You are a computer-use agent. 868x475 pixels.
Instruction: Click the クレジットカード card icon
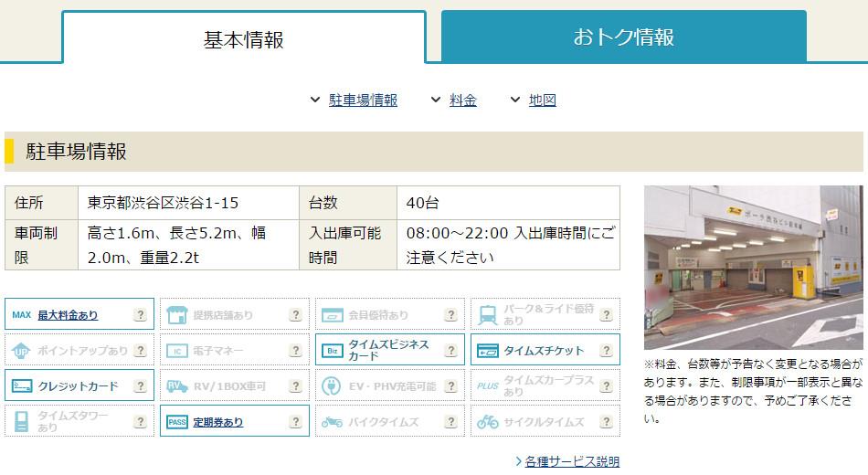click(x=22, y=385)
